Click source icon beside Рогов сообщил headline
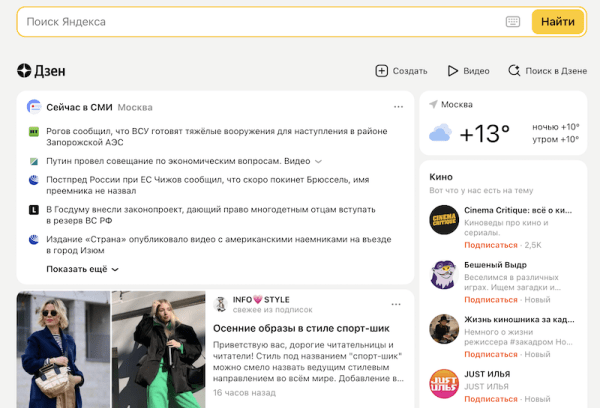The width and height of the screenshot is (600, 408). (x=34, y=132)
